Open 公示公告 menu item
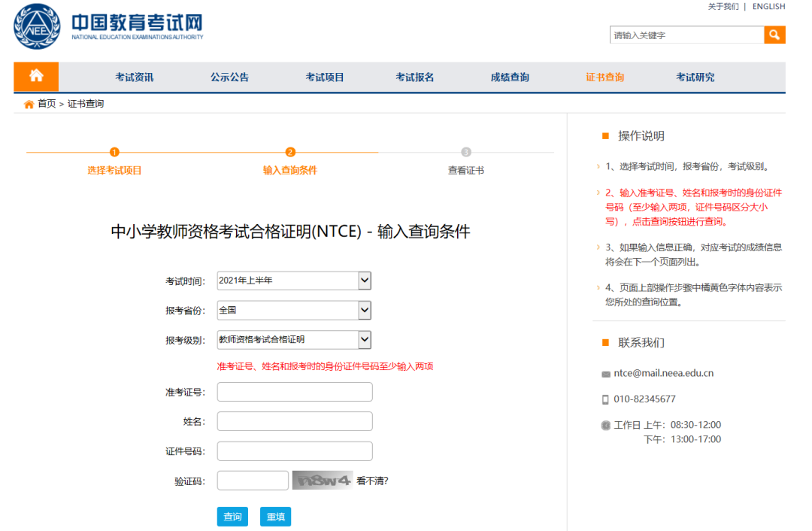The width and height of the screenshot is (812, 531). click(229, 77)
